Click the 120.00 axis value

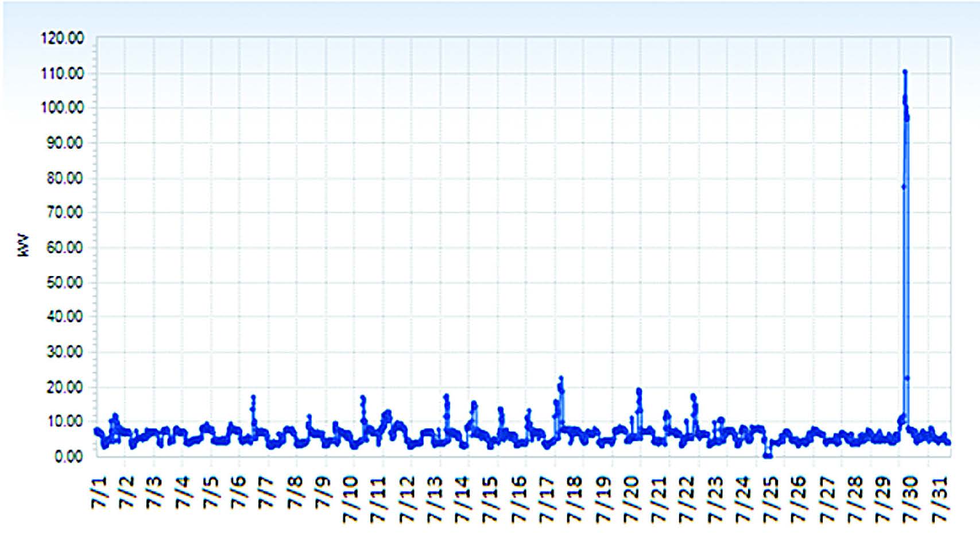[63, 39]
